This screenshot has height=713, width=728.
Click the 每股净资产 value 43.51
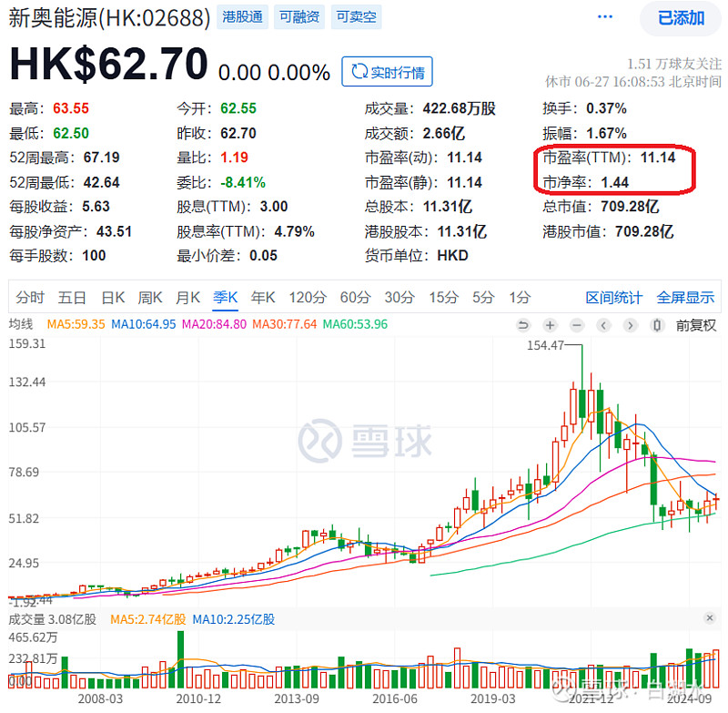tap(114, 231)
